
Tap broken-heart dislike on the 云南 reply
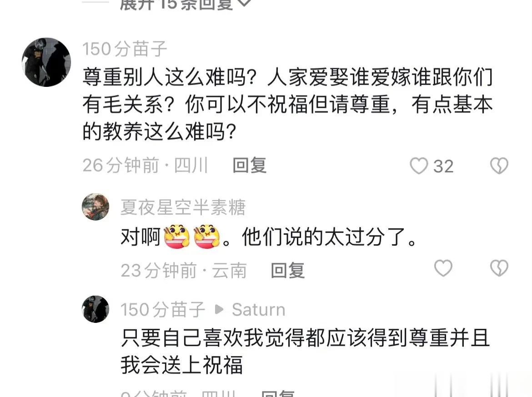pyautogui.click(x=499, y=268)
